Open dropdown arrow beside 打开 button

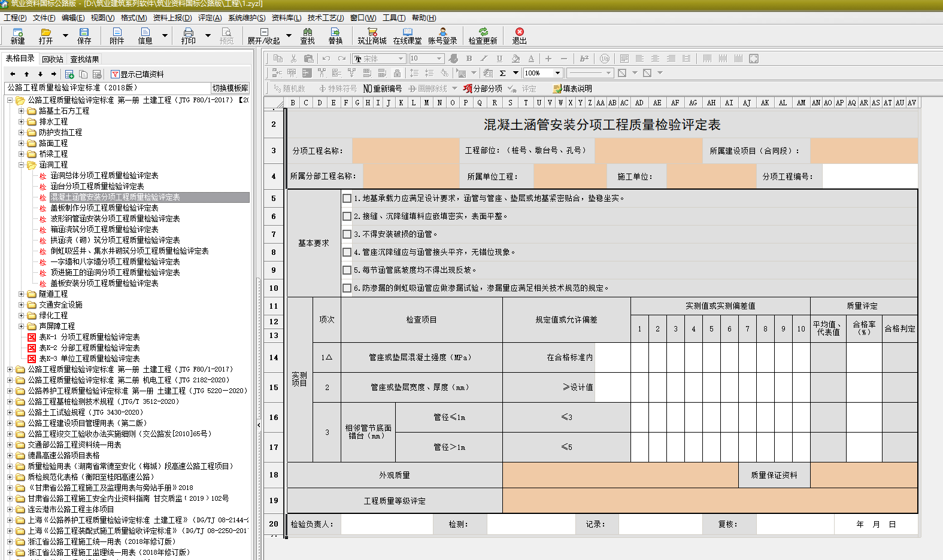pyautogui.click(x=65, y=35)
